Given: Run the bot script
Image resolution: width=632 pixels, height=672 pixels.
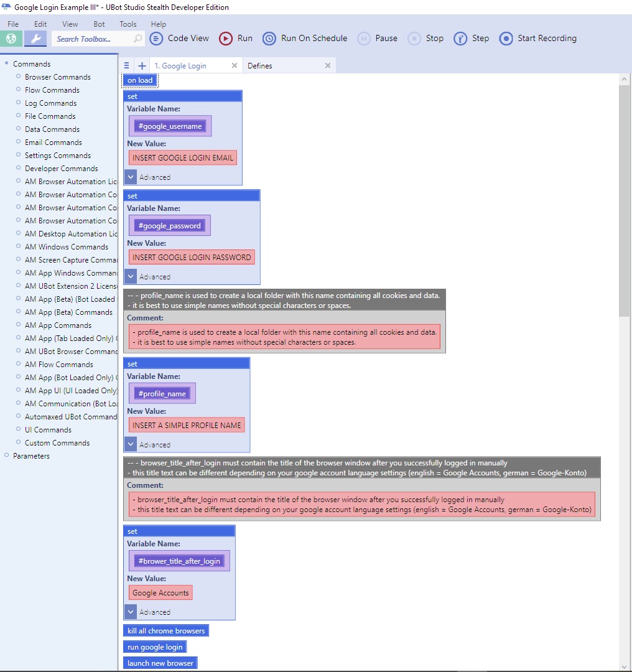Looking at the screenshot, I should point(236,38).
